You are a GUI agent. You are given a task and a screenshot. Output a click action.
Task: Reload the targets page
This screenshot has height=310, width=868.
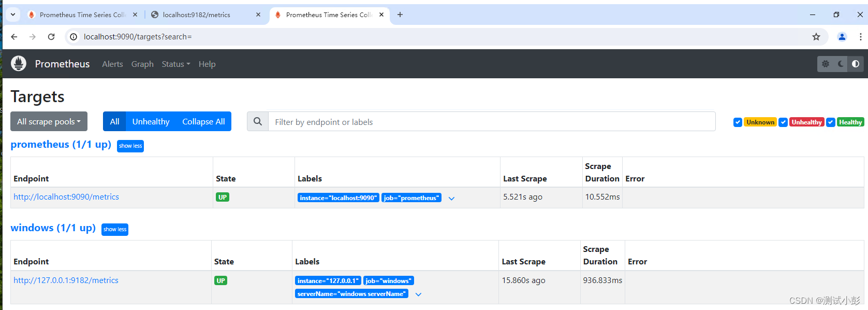tap(51, 37)
